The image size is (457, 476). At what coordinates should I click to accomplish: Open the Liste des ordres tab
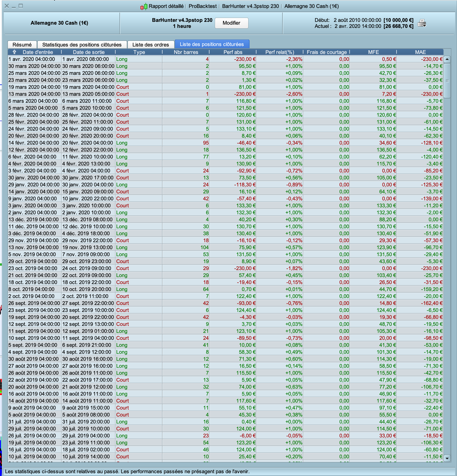pos(151,45)
